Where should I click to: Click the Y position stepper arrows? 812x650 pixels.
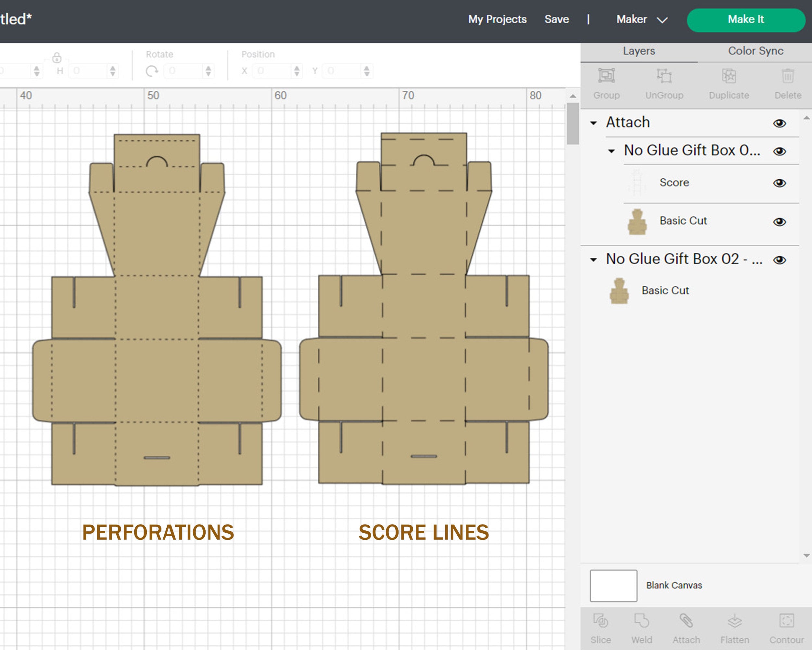367,71
